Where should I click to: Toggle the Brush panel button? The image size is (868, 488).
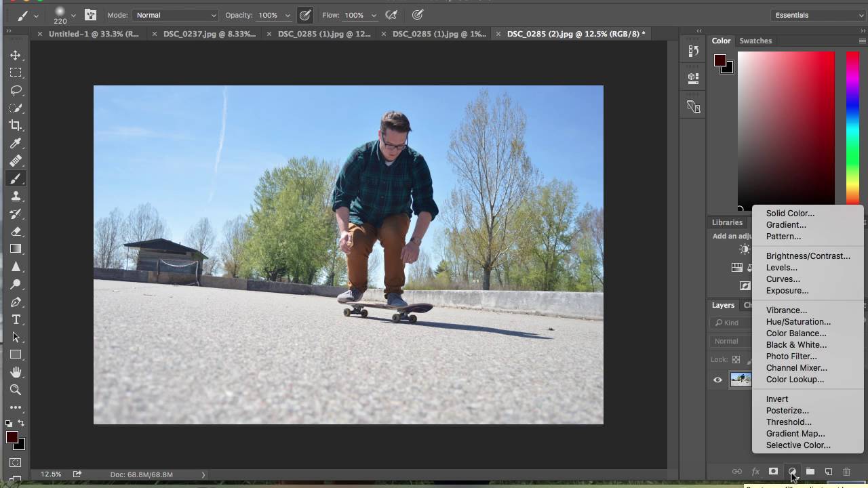(x=90, y=15)
